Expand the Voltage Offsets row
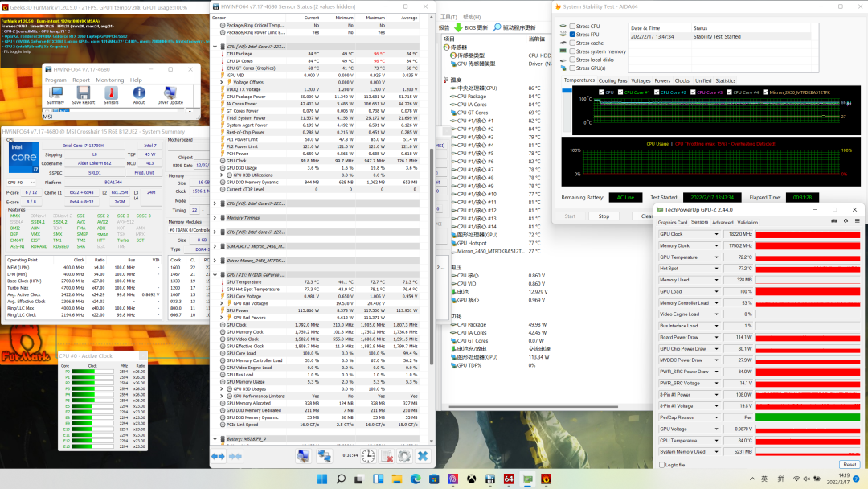 [223, 82]
